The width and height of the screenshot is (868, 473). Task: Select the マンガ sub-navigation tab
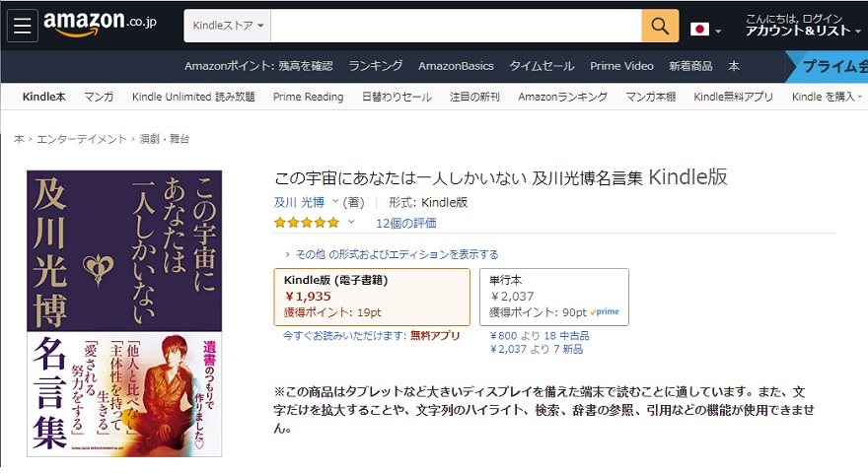(x=99, y=97)
